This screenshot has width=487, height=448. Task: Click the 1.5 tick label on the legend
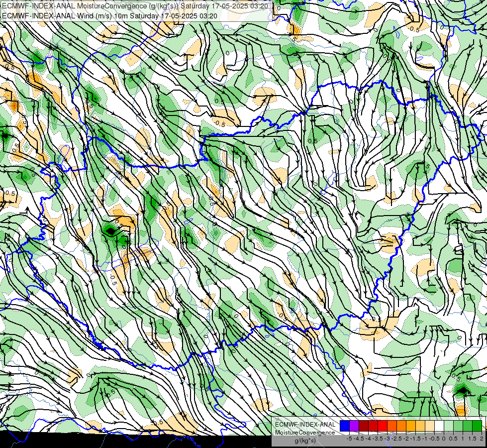[472, 439]
